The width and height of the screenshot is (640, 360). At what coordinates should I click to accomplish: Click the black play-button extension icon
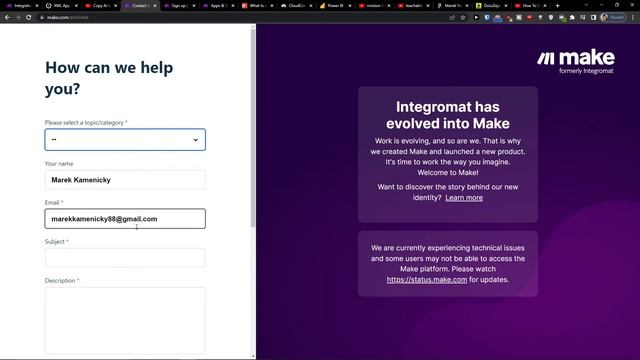pos(476,18)
